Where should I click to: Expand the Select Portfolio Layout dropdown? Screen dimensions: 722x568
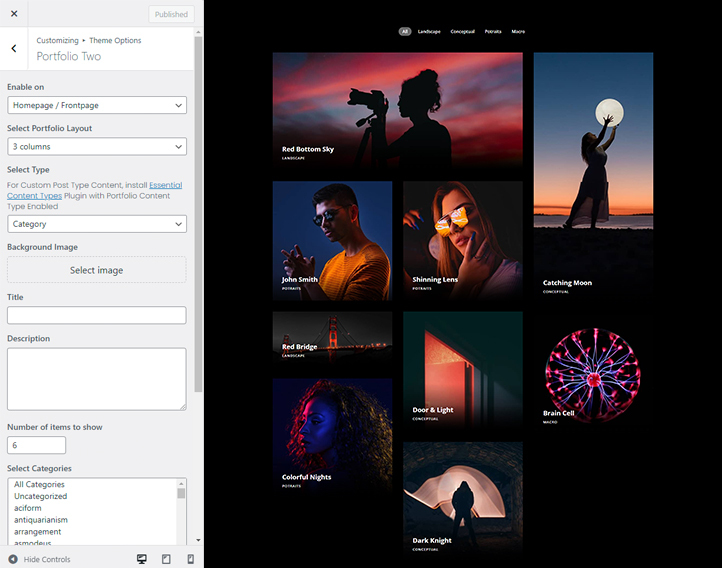pyautogui.click(x=96, y=147)
